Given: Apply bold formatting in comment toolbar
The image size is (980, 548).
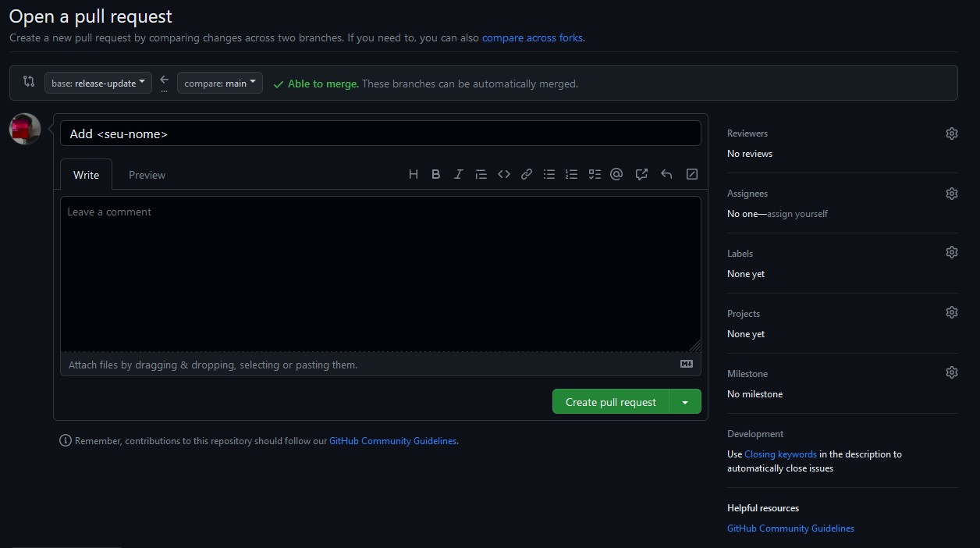Looking at the screenshot, I should [x=435, y=174].
